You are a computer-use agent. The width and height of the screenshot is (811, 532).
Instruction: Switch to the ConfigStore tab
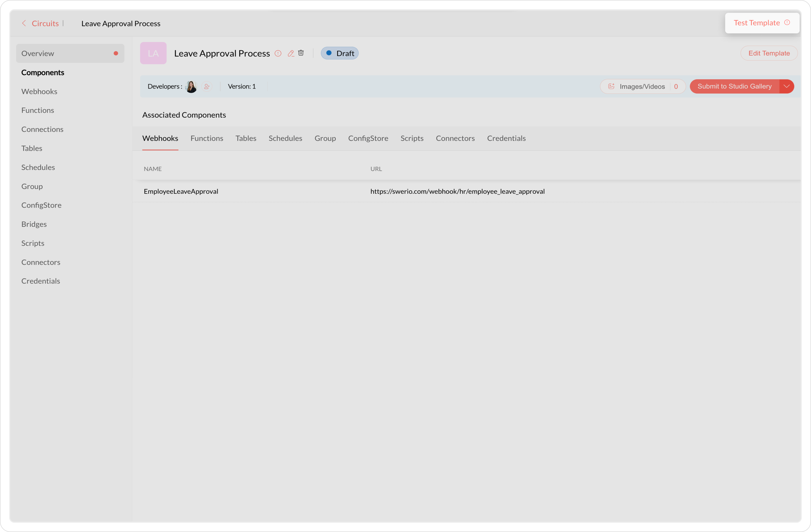click(368, 138)
